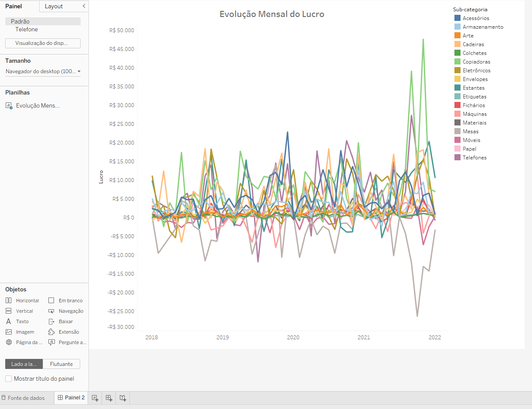Image resolution: width=532 pixels, height=409 pixels.
Task: Click the Visualização do dispositivo button
Action: point(43,43)
